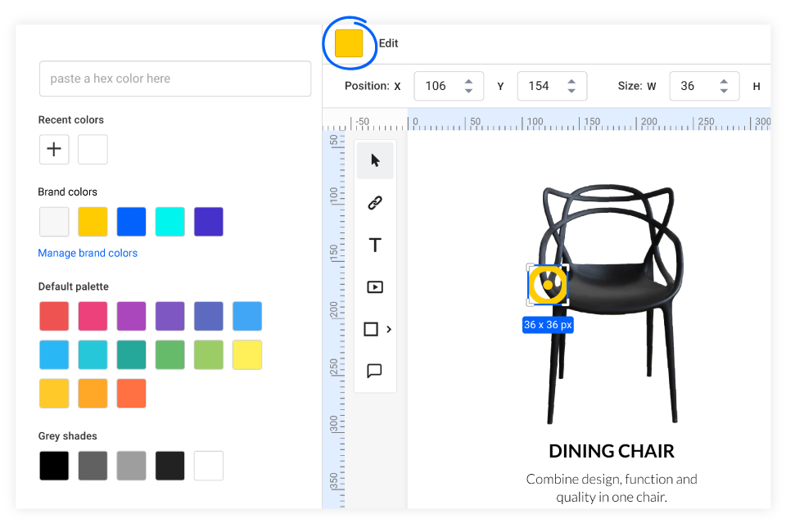Click the hex color paste input field
Screen dimensions: 786x532
click(x=175, y=79)
